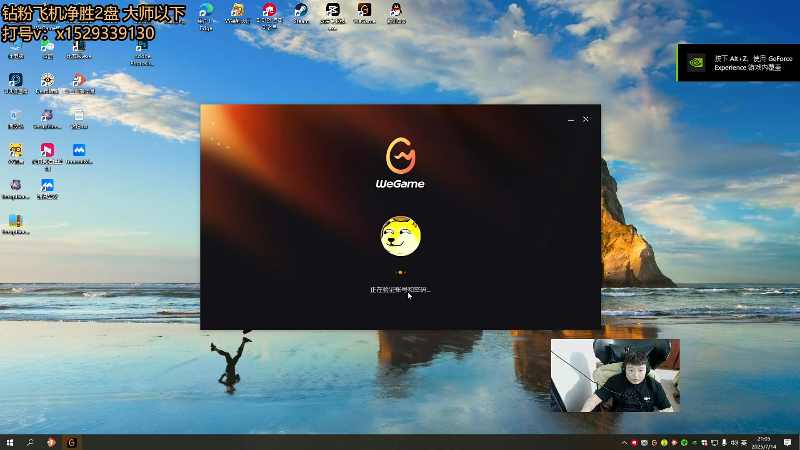Switch the input method language indicator
800x450 pixels.
point(744,443)
